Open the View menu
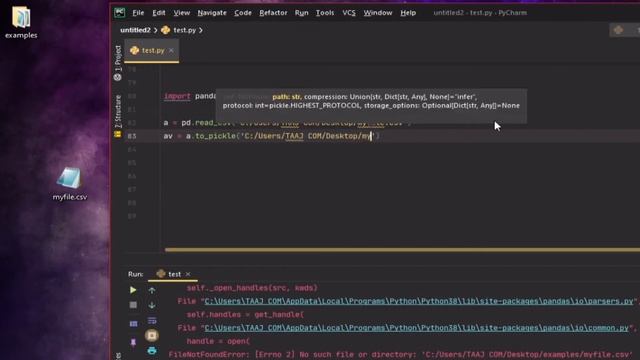Viewport: 640px width, 360px height. (x=181, y=13)
